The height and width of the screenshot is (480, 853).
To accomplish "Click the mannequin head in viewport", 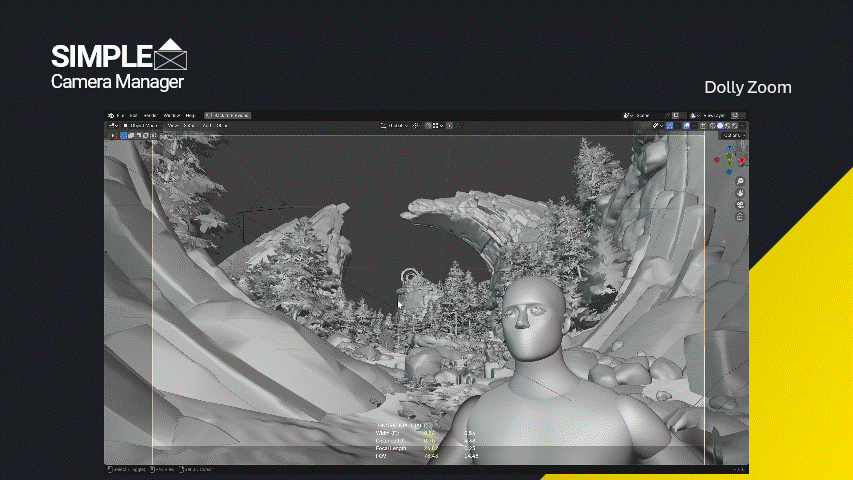I will pos(532,319).
